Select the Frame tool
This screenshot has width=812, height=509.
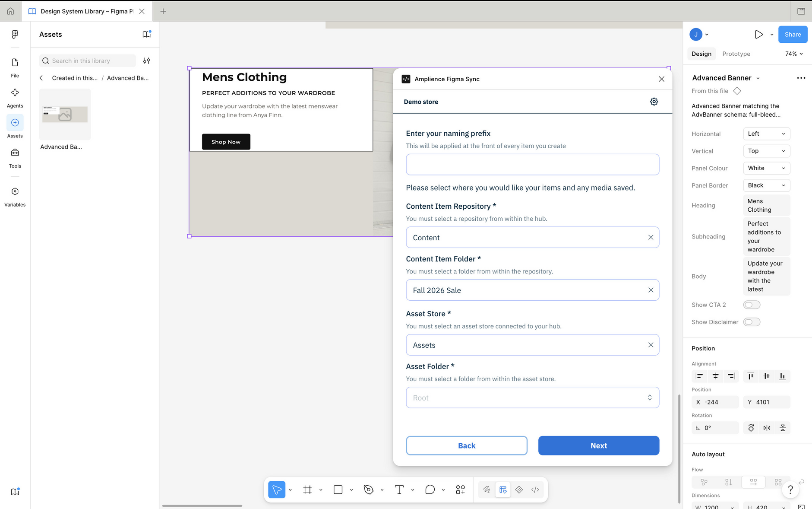(x=307, y=490)
